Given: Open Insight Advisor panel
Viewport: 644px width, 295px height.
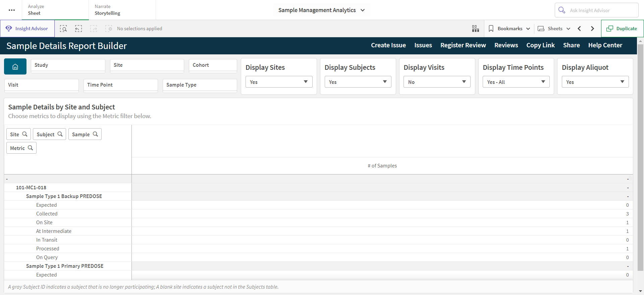Looking at the screenshot, I should (27, 29).
